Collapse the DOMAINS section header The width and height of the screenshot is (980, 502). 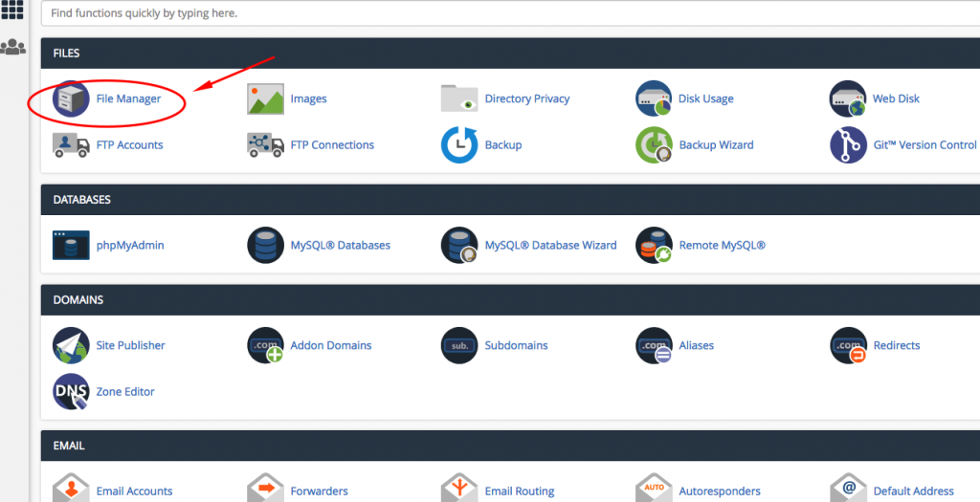(510, 299)
